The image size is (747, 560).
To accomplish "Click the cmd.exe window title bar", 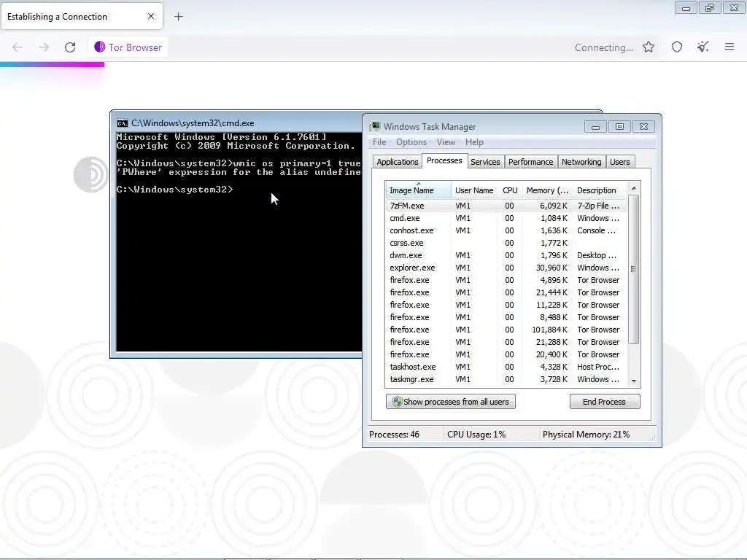I will click(236, 122).
